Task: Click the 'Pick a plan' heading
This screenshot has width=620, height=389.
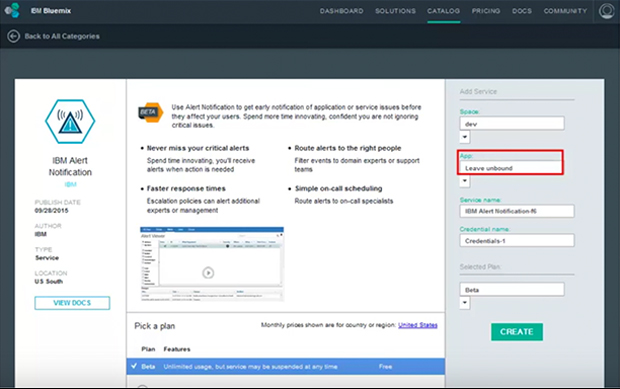Action: [155, 326]
